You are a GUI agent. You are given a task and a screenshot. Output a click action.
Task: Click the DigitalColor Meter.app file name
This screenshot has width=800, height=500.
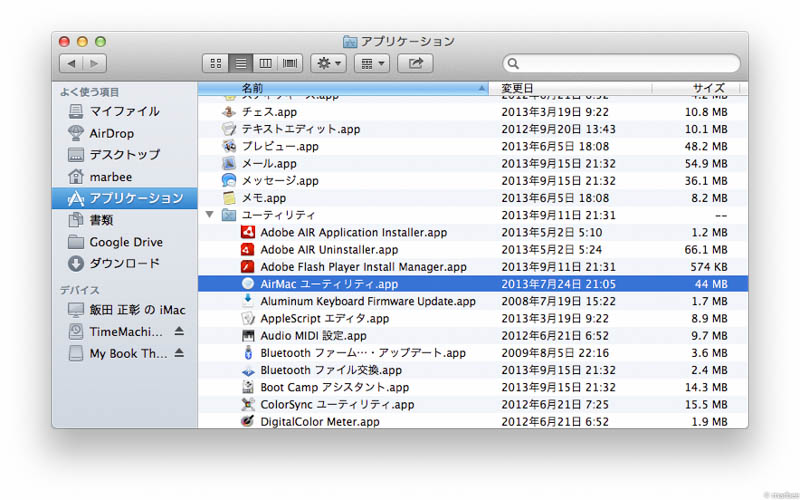(x=320, y=422)
